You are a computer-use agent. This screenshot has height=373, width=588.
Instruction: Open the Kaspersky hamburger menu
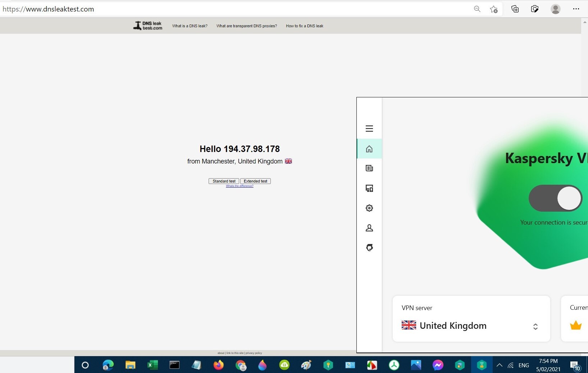369,129
